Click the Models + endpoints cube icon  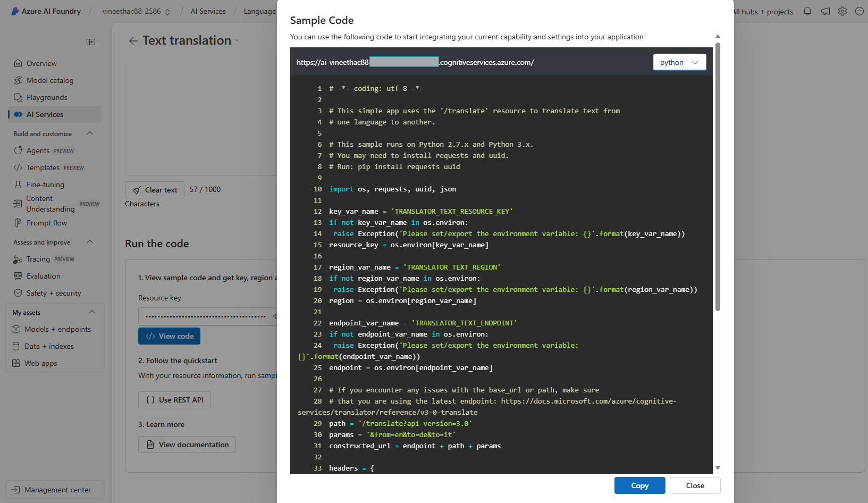16,329
